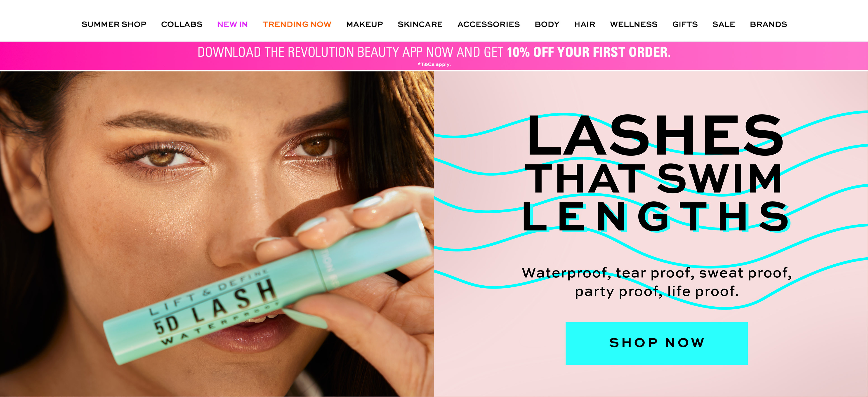Open the Skincare menu item
The image size is (868, 397).
[x=420, y=24]
